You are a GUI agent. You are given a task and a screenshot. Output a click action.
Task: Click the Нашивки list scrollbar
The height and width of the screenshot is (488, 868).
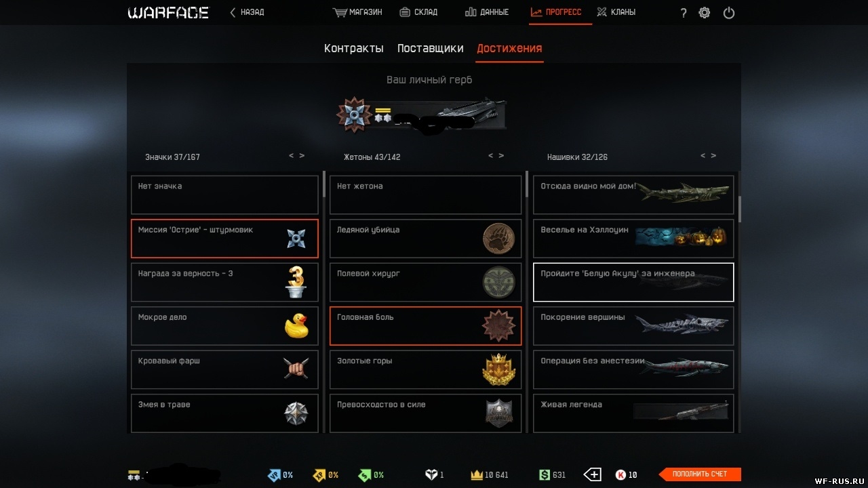739,209
